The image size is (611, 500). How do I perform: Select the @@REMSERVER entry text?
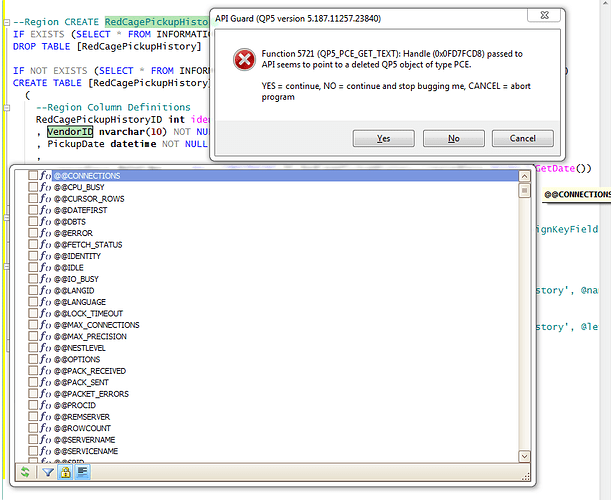click(82, 417)
